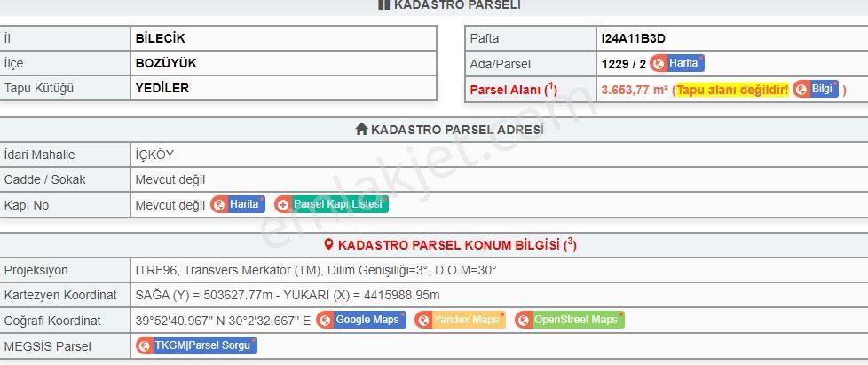
Task: Click the Projeksiyon label
Action: [36, 270]
